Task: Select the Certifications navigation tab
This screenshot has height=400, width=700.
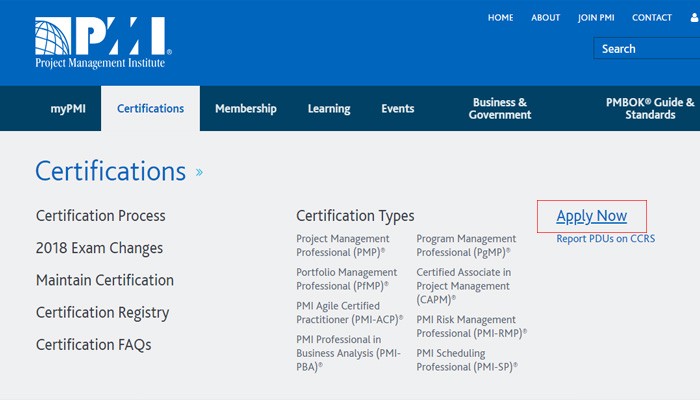Action: (x=150, y=108)
